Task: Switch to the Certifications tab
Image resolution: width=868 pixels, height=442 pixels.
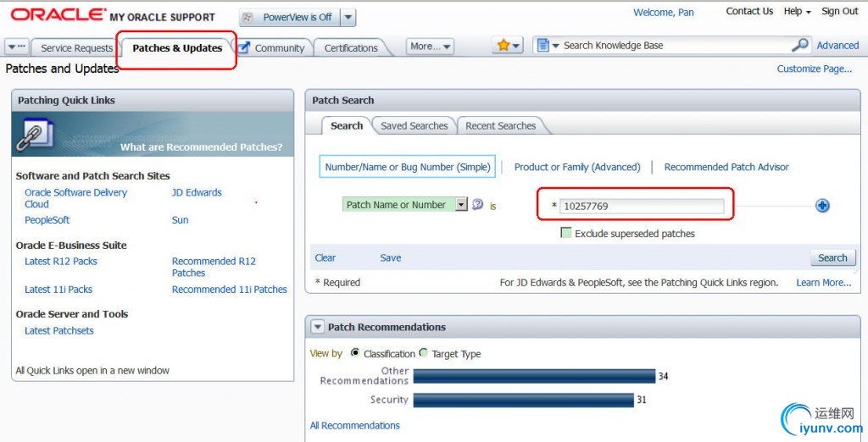Action: [351, 48]
